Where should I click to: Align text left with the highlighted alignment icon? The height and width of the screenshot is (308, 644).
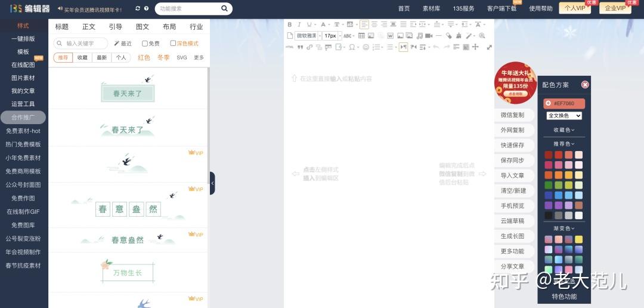364,24
